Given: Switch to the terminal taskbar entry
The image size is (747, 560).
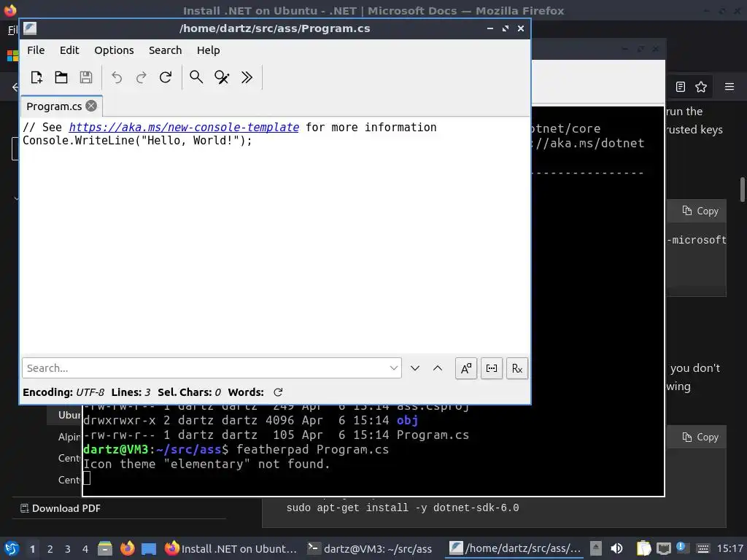Looking at the screenshot, I should click(x=370, y=548).
